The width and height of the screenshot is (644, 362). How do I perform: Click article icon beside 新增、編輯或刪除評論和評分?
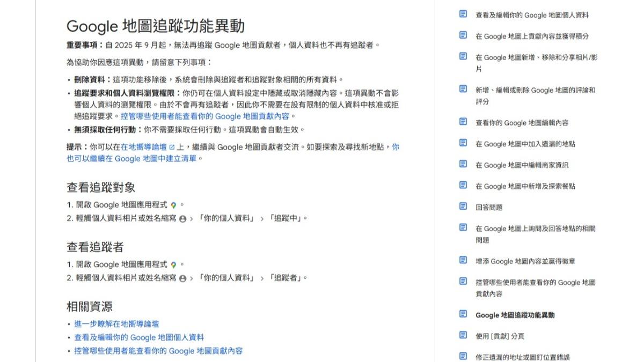click(463, 89)
